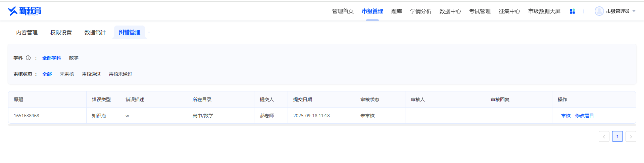Open 题库 in top navigation
The image size is (644, 163).
click(x=396, y=11)
